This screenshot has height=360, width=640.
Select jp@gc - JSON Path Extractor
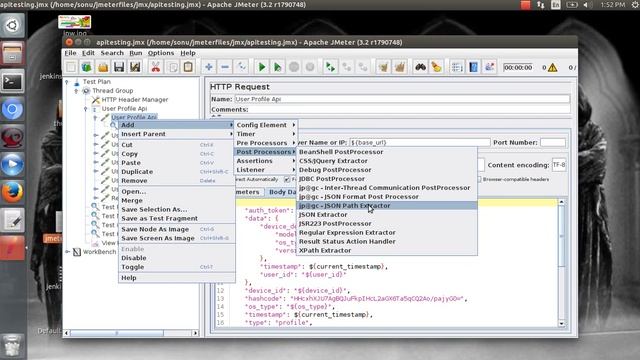(387, 206)
